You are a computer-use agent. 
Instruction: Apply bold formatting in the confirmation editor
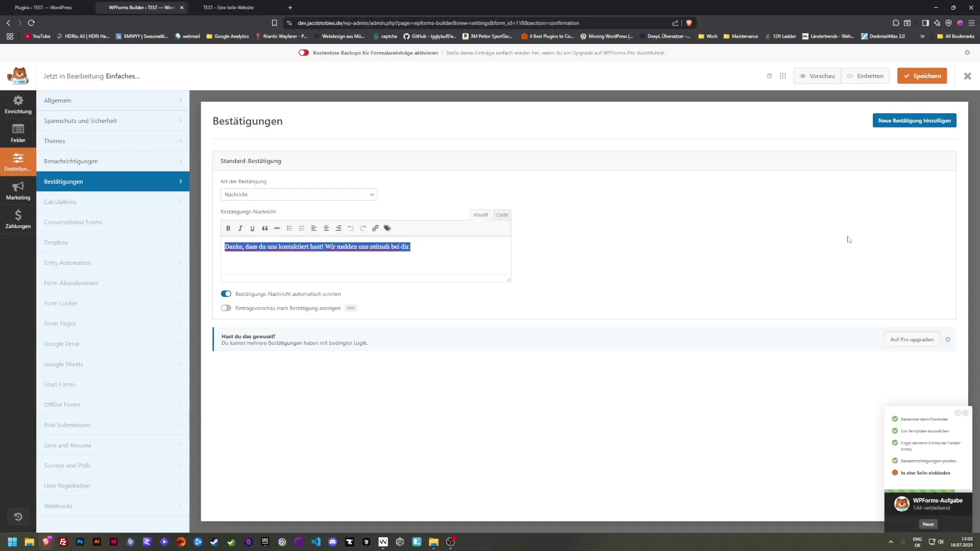[228, 228]
